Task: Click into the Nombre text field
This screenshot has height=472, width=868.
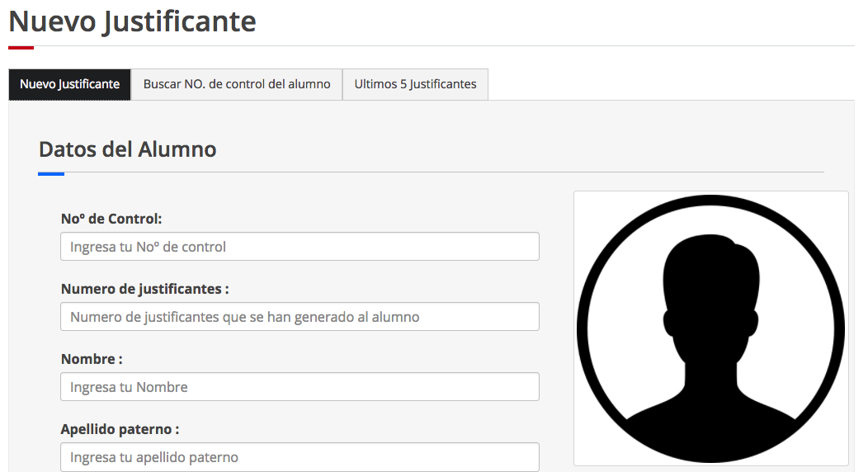Action: [300, 387]
